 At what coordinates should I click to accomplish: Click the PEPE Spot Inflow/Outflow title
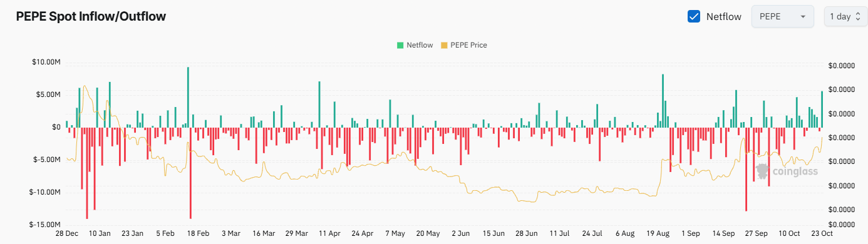tap(91, 17)
